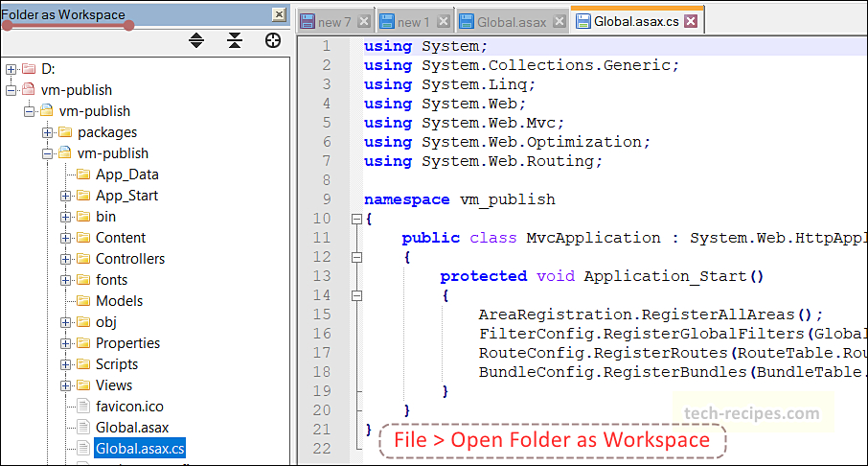Select Global.asax.cs in the file tree
This screenshot has height=466, width=868.
140,449
